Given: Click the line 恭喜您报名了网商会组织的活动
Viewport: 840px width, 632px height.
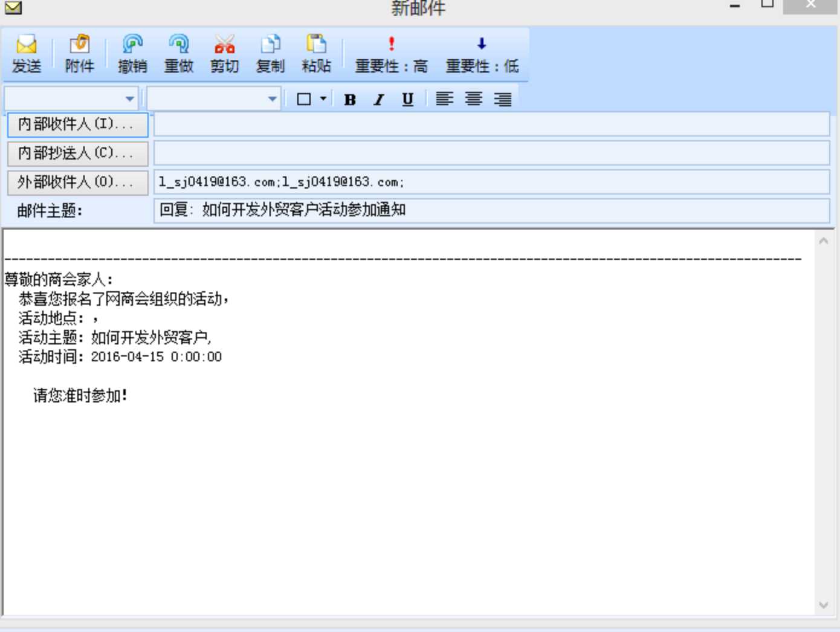Looking at the screenshot, I should (123, 298).
